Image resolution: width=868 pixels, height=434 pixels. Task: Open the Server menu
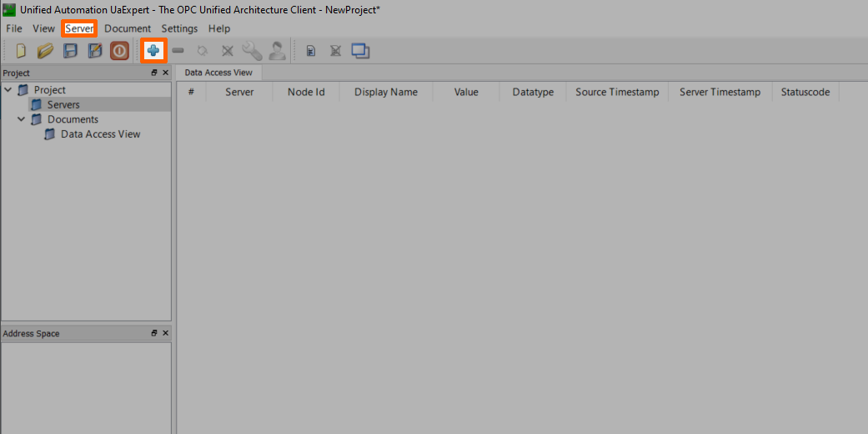point(79,28)
